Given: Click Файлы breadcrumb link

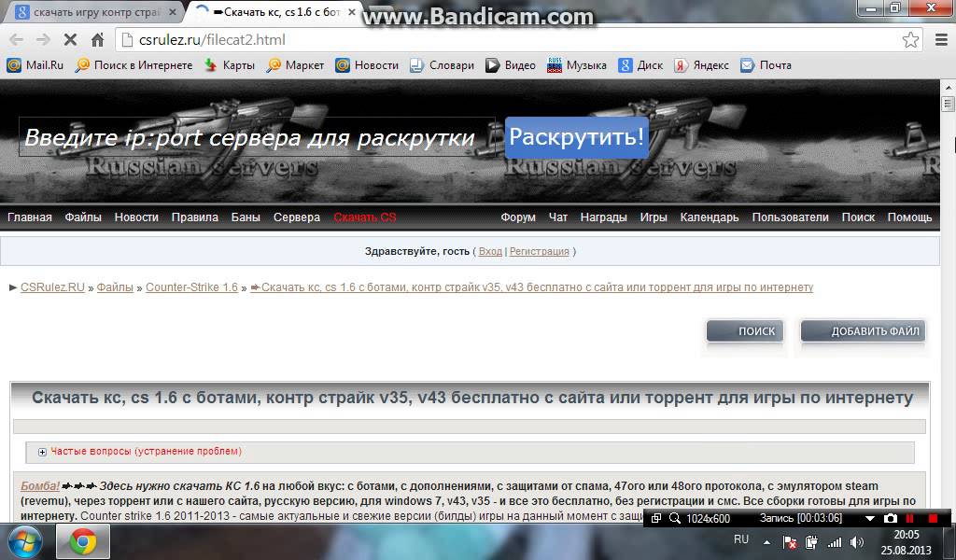Looking at the screenshot, I should pos(115,287).
